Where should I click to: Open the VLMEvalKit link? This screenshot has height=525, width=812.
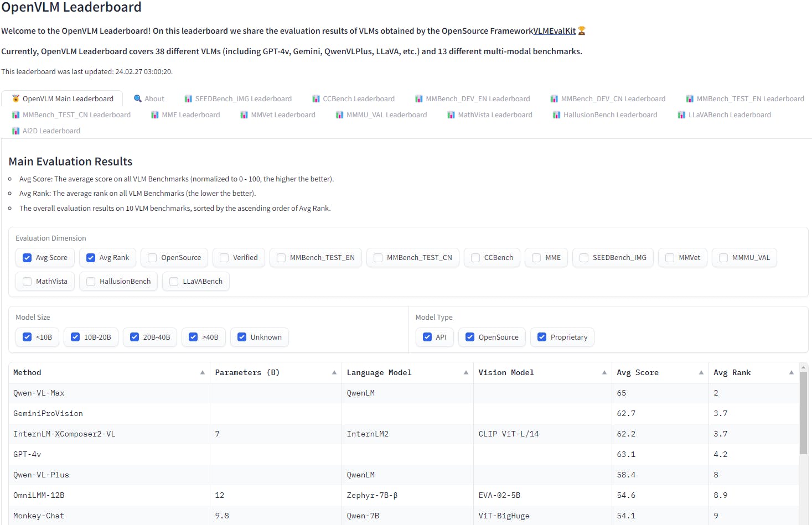555,31
